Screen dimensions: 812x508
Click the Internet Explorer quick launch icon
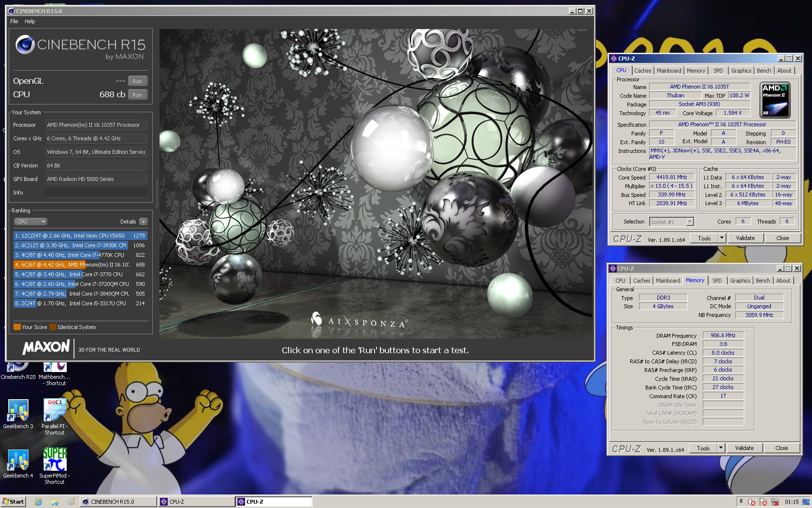(38, 502)
